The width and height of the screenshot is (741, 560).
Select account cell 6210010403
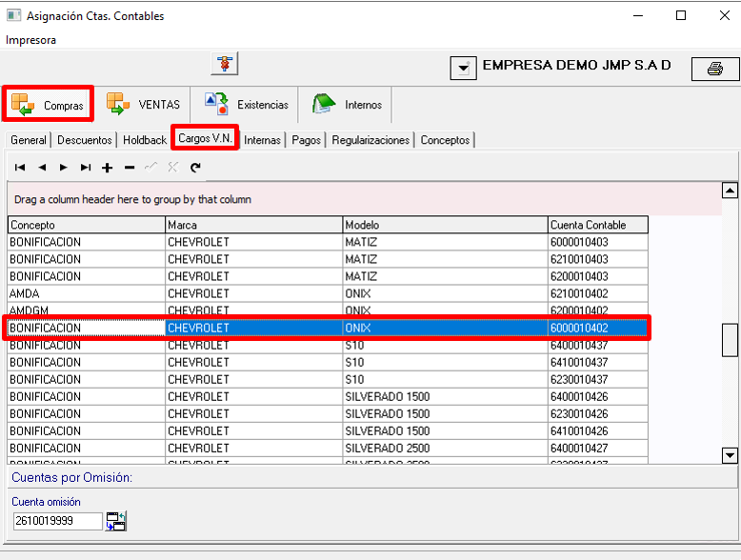tap(598, 259)
